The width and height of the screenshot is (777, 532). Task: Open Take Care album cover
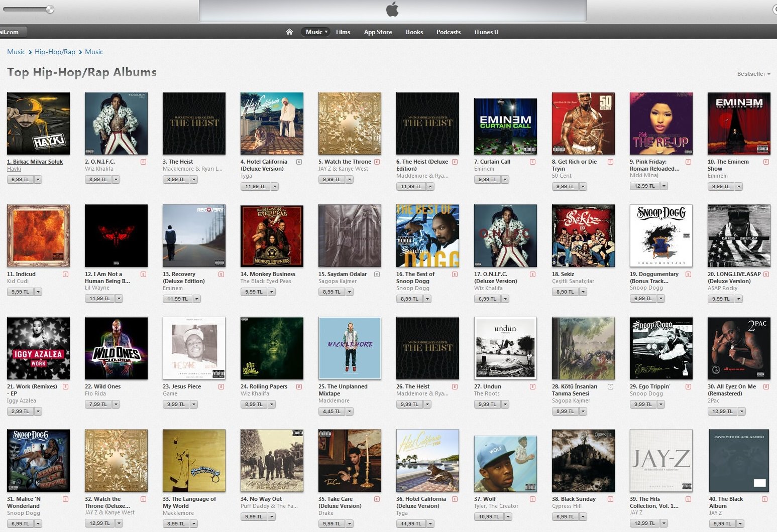coord(350,461)
